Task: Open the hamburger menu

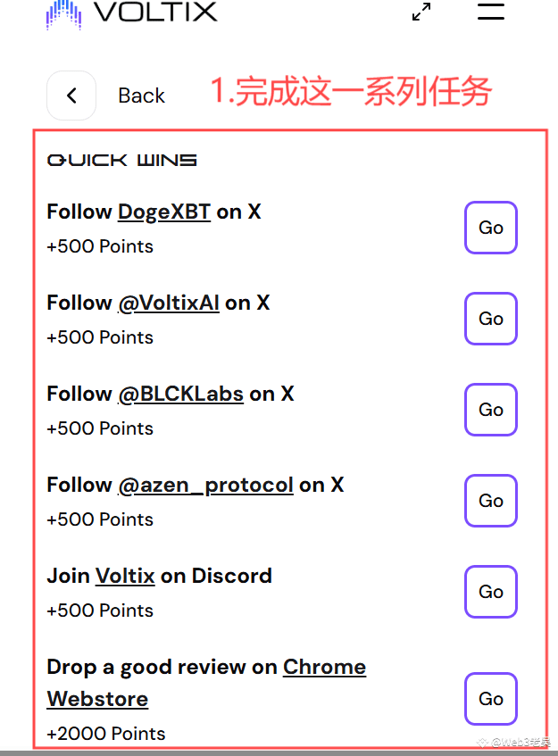Action: click(491, 11)
